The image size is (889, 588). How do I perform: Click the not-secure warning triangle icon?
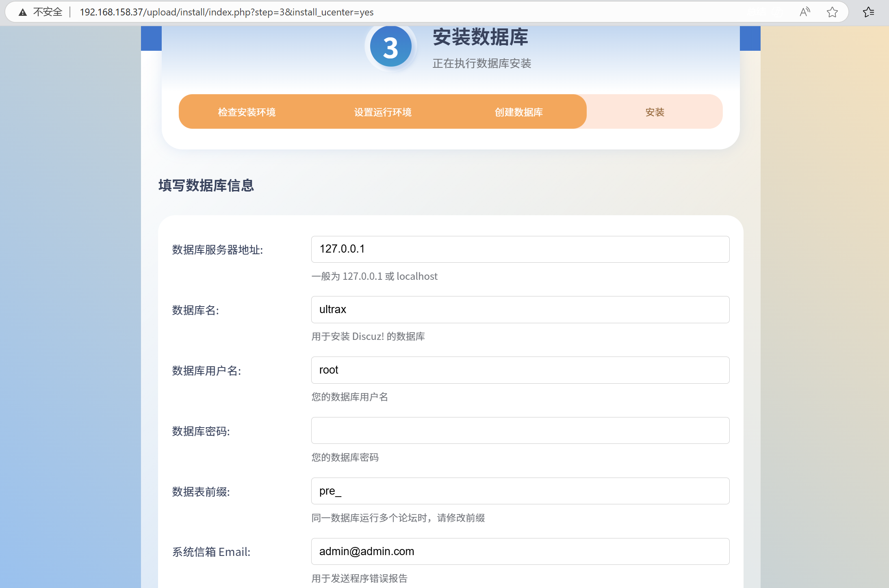point(23,12)
